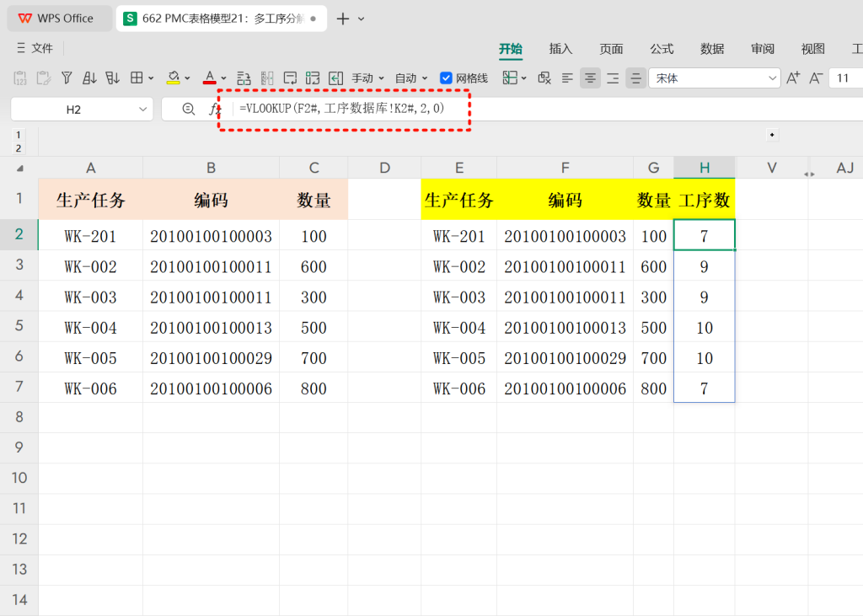Click outline level 2 button
Viewport: 863px width, 616px height.
(x=19, y=148)
